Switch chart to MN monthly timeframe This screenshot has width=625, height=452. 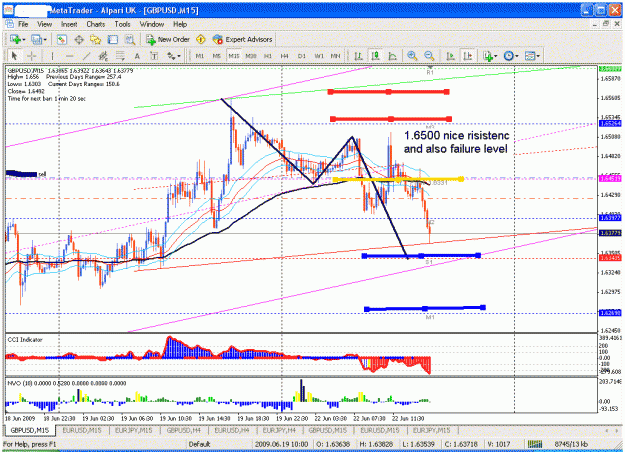(x=335, y=56)
